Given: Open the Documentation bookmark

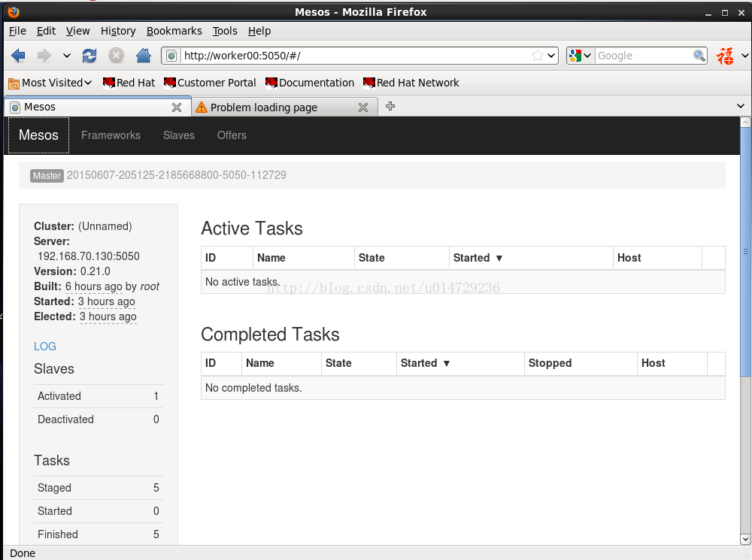Looking at the screenshot, I should pyautogui.click(x=310, y=83).
